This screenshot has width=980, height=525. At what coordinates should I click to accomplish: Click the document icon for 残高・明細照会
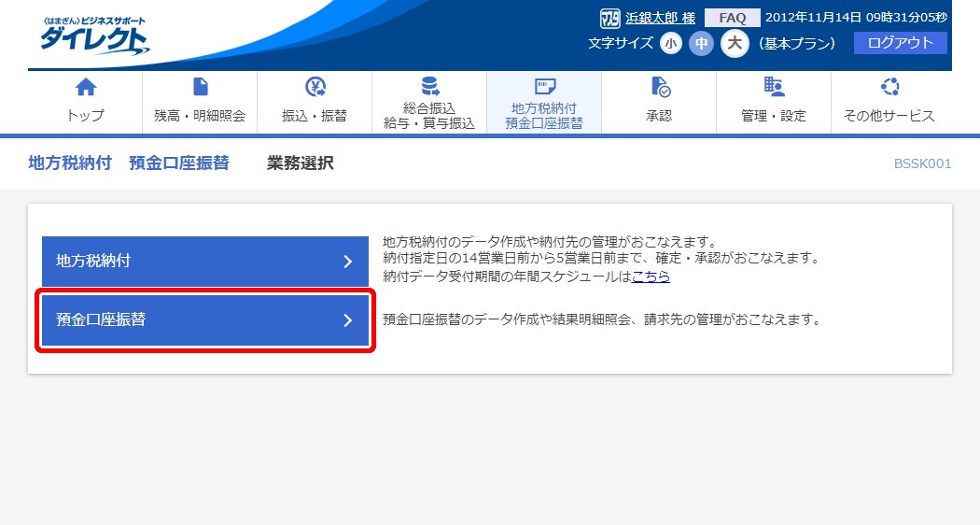[x=200, y=88]
